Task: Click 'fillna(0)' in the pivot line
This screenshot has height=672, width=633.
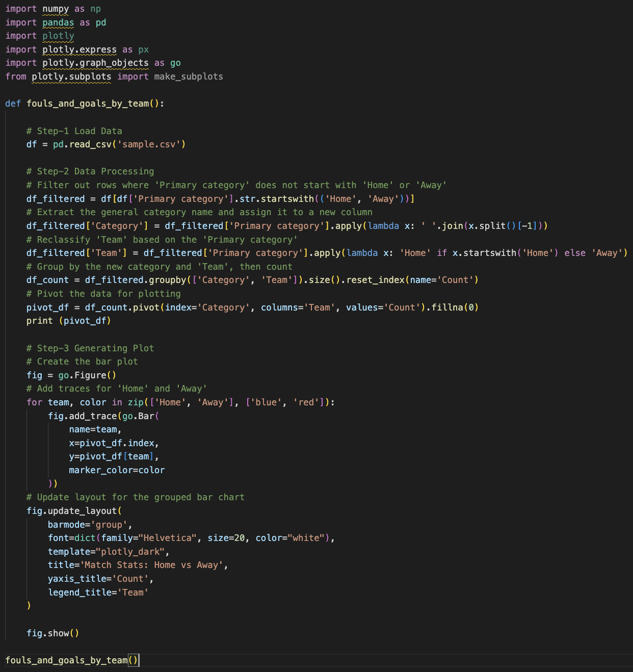Action: tap(455, 307)
